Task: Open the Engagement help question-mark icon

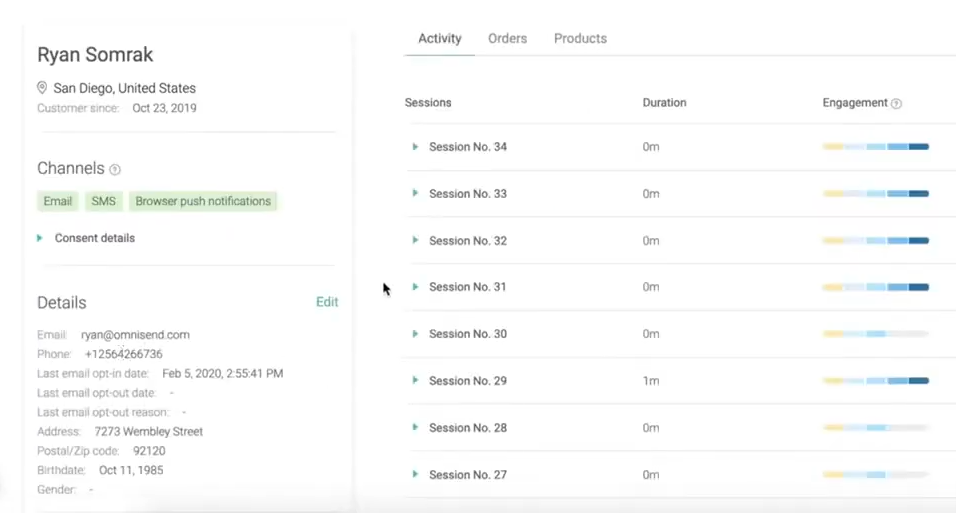Action: [896, 104]
